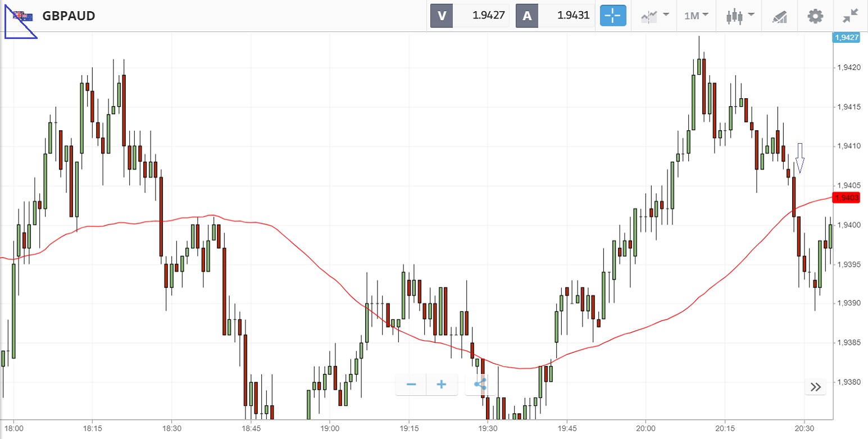Open the 1M timeframe dropdown
The image size is (868, 439).
click(696, 16)
